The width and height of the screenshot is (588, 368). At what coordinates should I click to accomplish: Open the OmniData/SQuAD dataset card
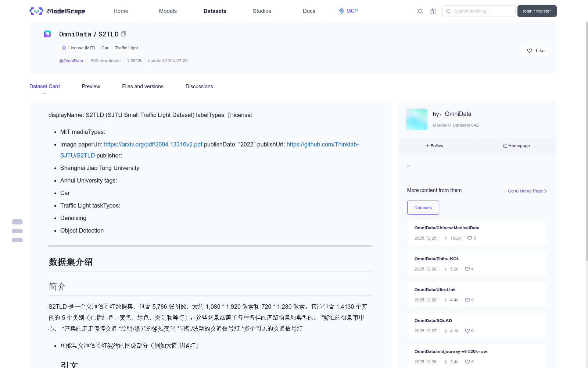[477, 326]
